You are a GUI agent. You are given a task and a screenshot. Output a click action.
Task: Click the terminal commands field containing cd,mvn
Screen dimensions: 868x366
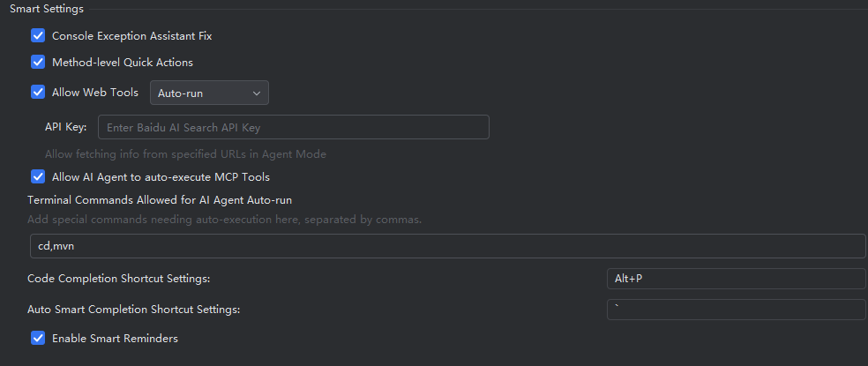tap(446, 246)
